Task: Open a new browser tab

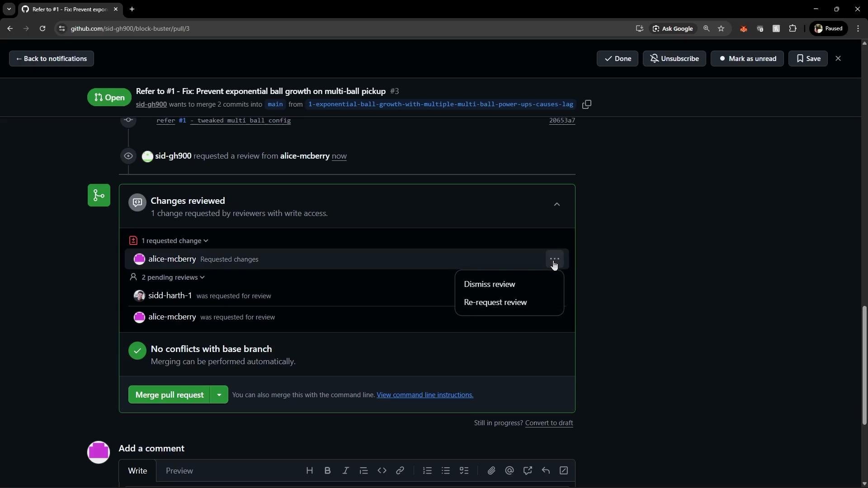Action: pos(132,9)
